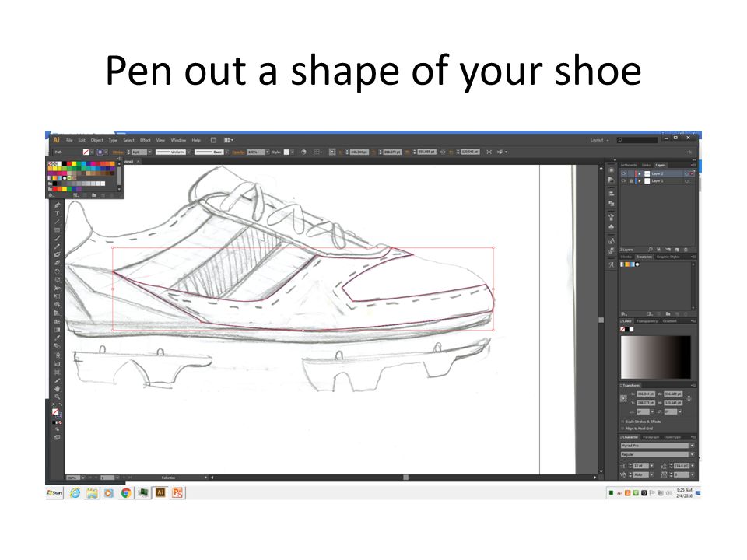Click the Isolate Selected Object icon in the control bar
The height and width of the screenshot is (560, 747).
(x=489, y=152)
